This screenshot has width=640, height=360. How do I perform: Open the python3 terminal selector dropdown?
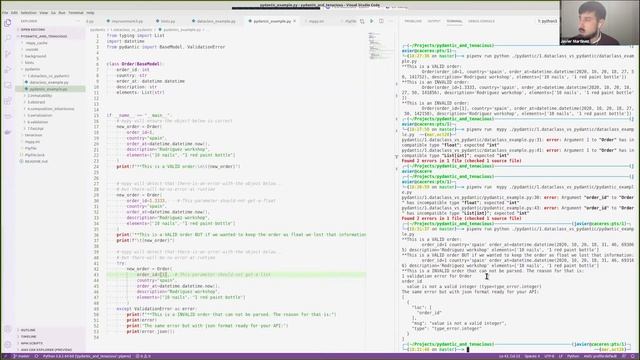click(547, 21)
